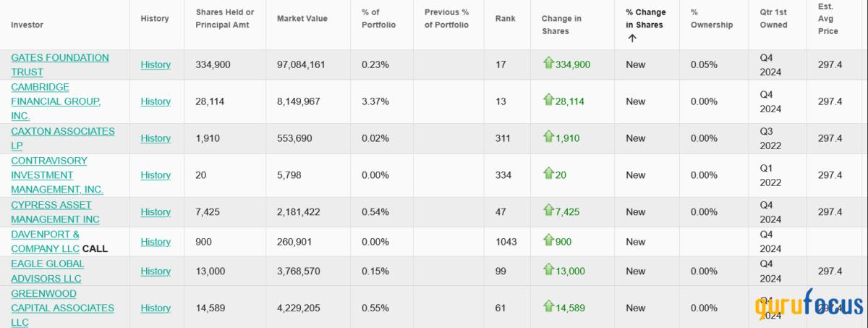Sort by % Change in Shares column
The height and width of the screenshot is (328, 868).
[x=645, y=19]
